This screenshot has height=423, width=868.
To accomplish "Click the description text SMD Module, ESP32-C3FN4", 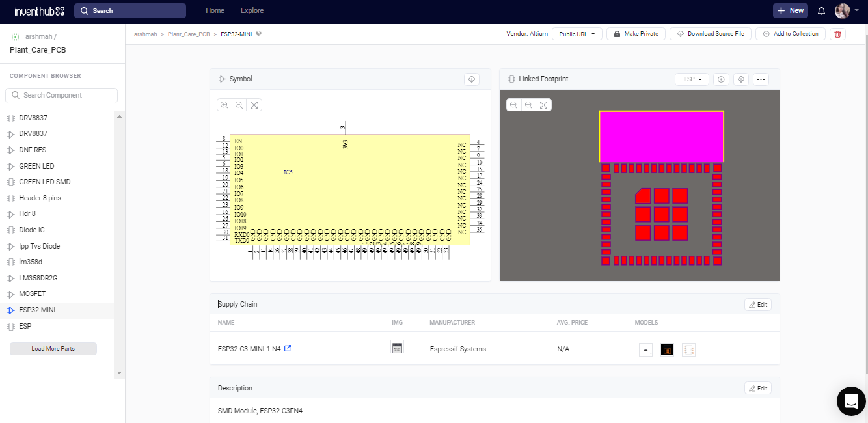I will [x=260, y=411].
